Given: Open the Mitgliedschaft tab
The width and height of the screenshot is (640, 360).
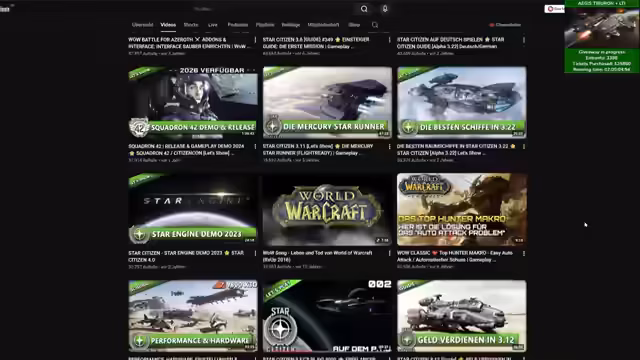Looking at the screenshot, I should (323, 25).
